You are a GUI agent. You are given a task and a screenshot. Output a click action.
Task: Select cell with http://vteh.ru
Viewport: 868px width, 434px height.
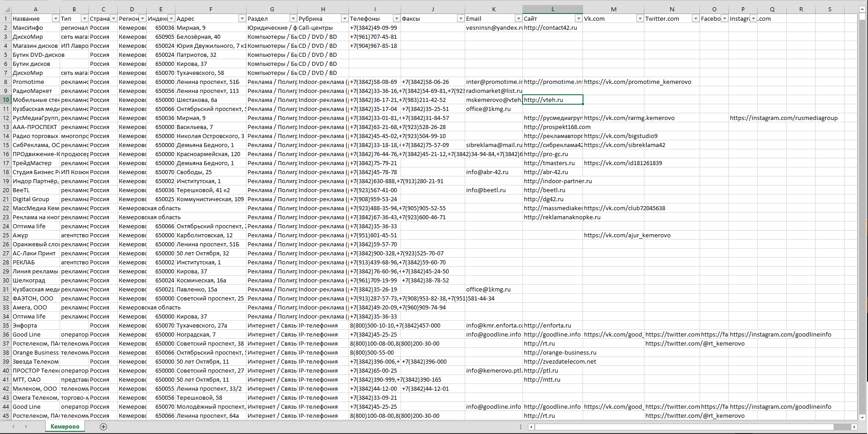[x=553, y=100]
